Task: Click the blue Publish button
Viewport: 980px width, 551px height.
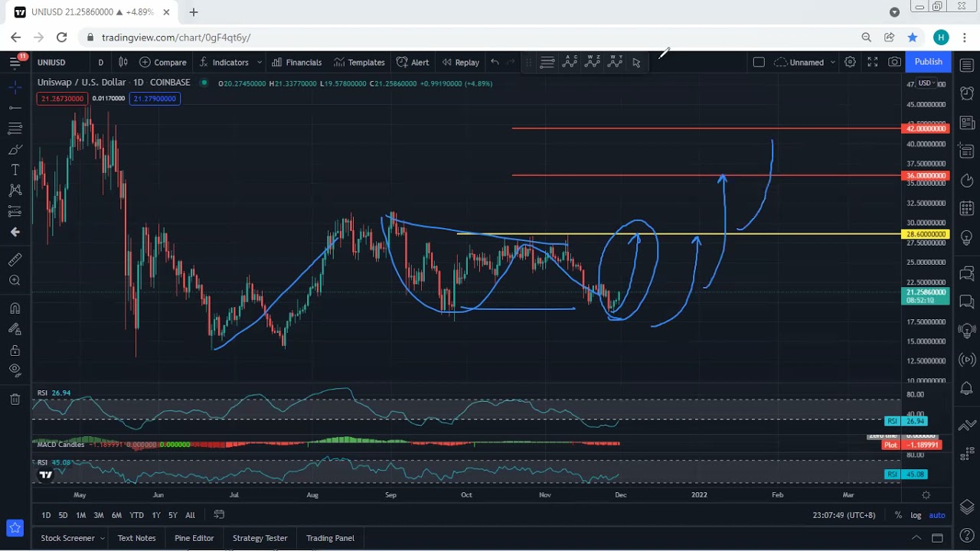Action: [x=928, y=62]
